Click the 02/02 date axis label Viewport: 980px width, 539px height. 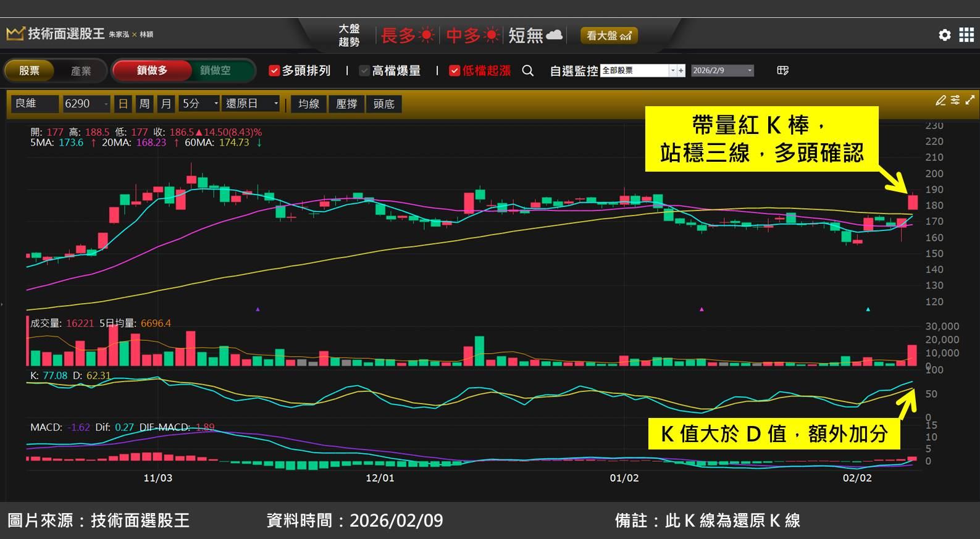click(x=858, y=478)
